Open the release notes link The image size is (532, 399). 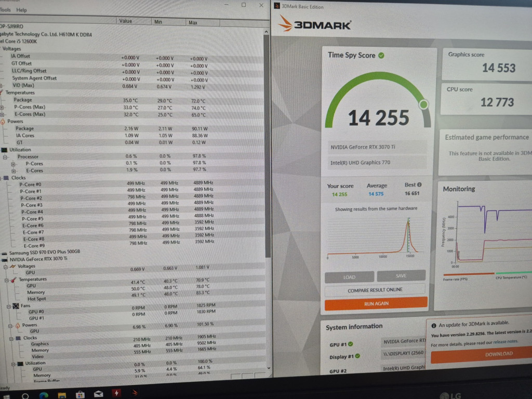tap(505, 342)
